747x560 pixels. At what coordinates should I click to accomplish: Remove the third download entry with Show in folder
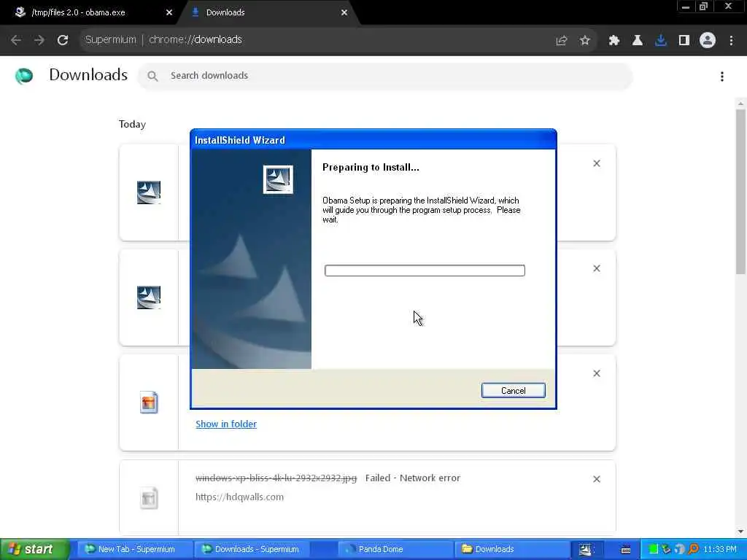click(x=597, y=373)
